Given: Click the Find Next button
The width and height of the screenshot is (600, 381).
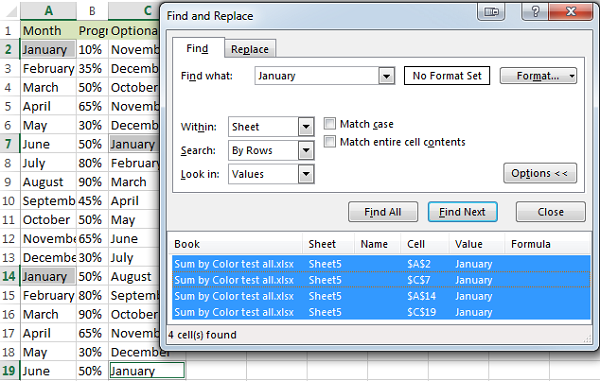Looking at the screenshot, I should pos(462,212).
